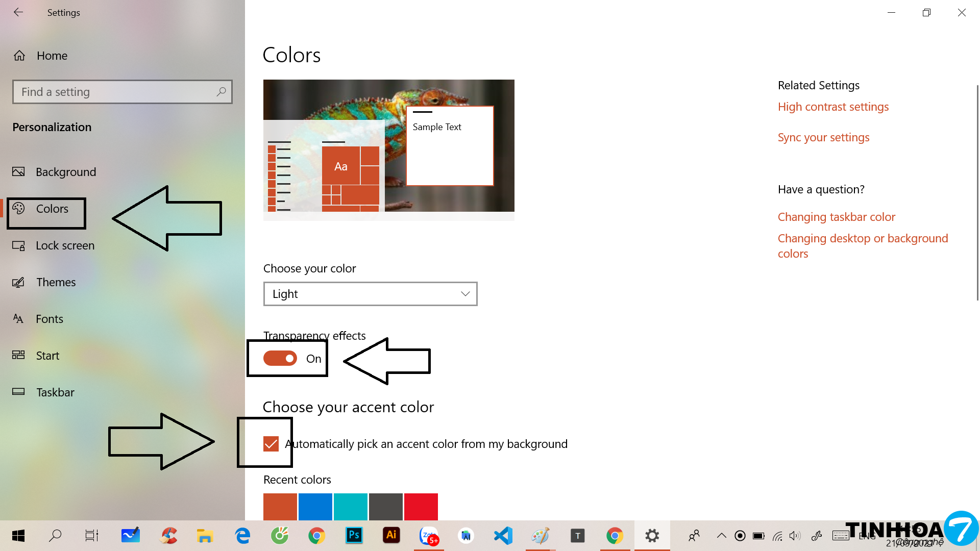Click the search magnifier in Find a setting

pyautogui.click(x=221, y=92)
